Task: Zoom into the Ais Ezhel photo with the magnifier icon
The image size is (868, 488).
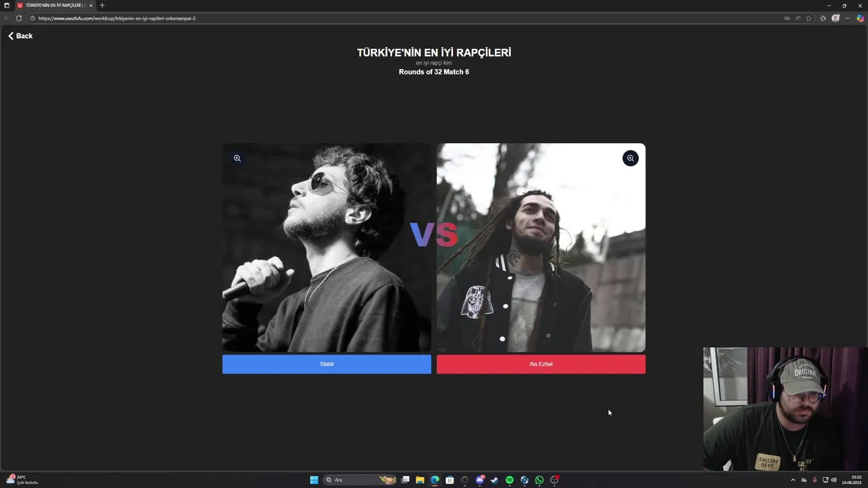Action: [x=631, y=158]
